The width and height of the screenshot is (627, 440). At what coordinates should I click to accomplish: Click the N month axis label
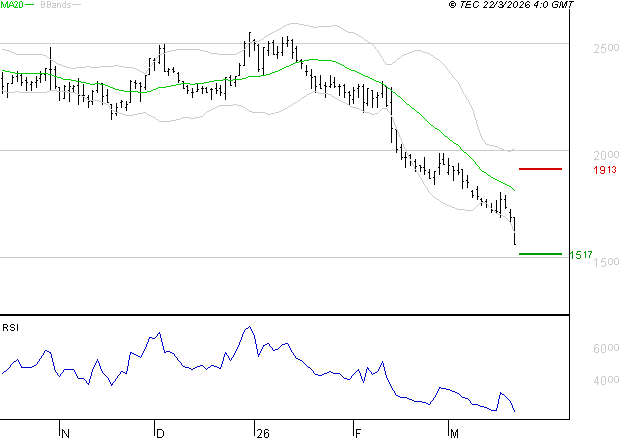(x=66, y=433)
